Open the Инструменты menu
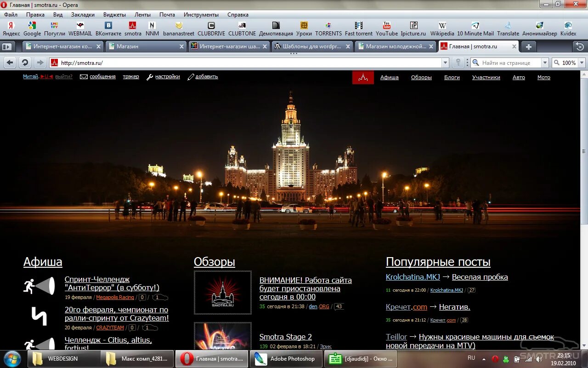Image resolution: width=588 pixels, height=368 pixels. click(201, 15)
